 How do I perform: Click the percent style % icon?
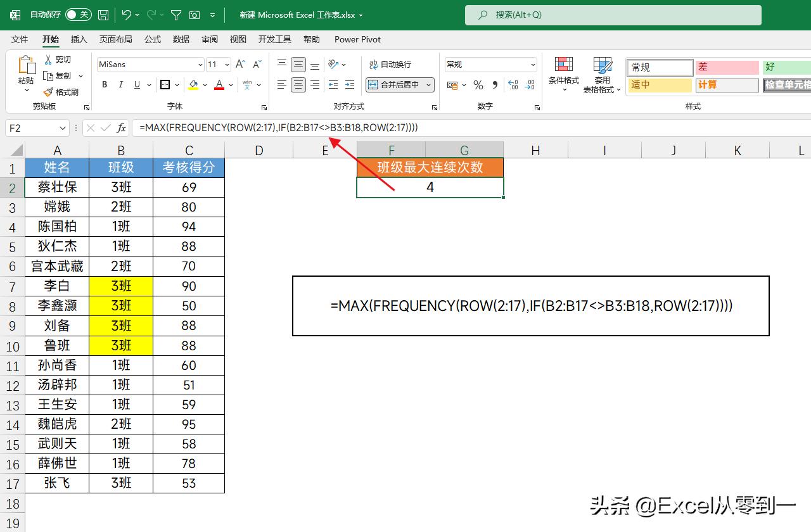[x=478, y=84]
